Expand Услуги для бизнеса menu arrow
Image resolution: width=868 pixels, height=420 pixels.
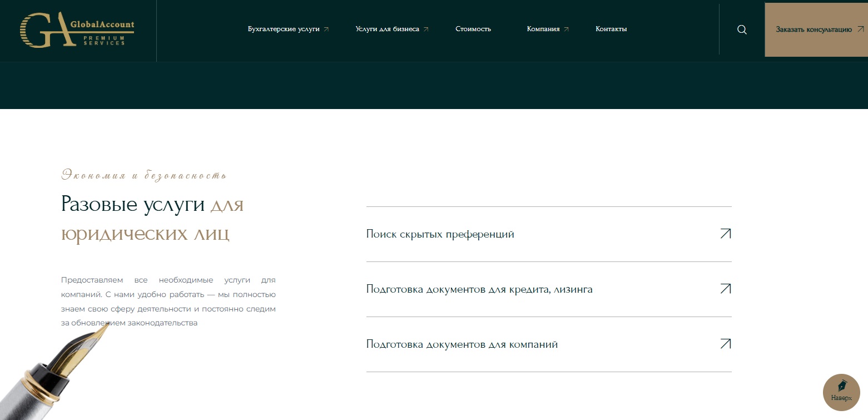click(426, 29)
